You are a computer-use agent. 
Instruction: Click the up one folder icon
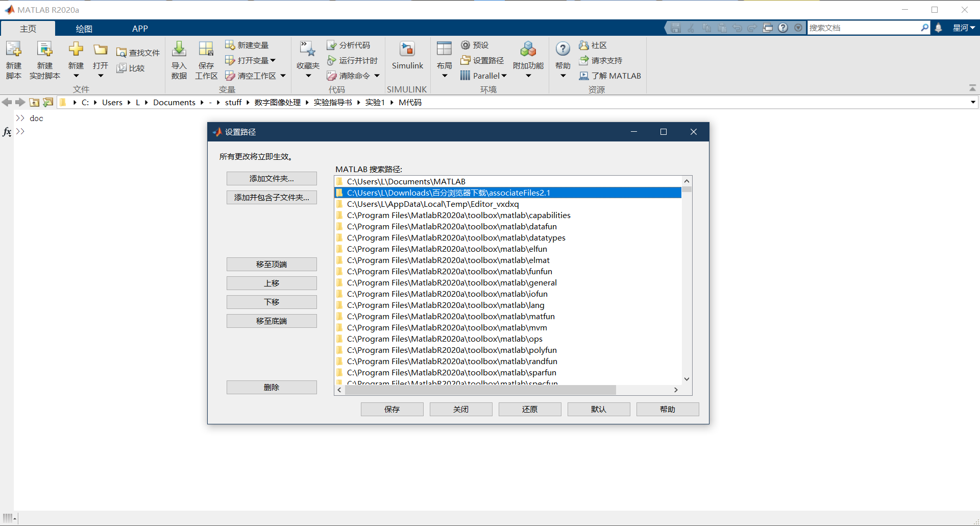[x=34, y=102]
